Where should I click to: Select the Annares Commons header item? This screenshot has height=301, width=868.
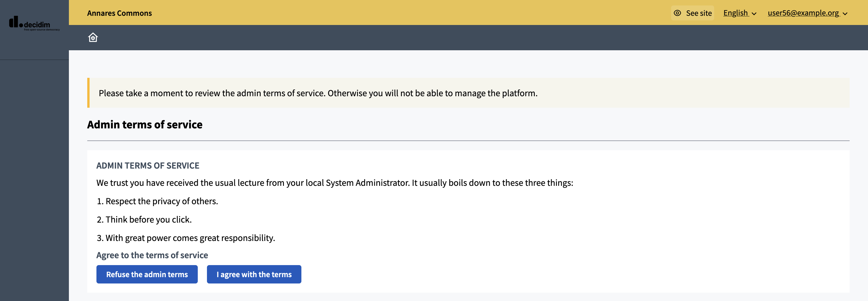120,13
